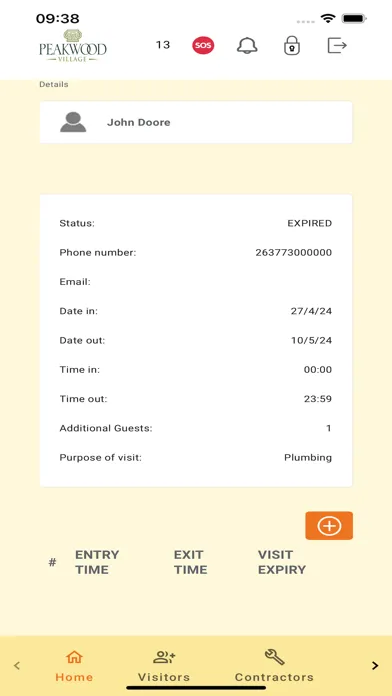The image size is (392, 696).
Task: Show next tabs with right chevron
Action: (375, 665)
